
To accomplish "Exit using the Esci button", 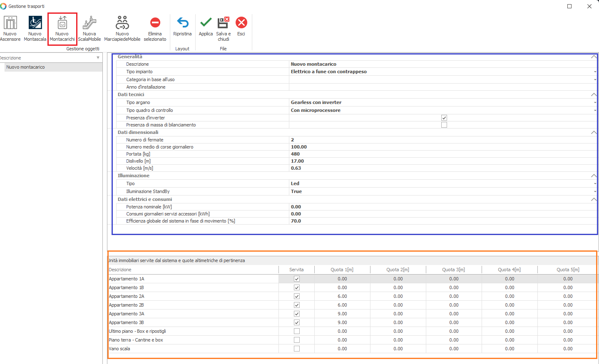I will (241, 23).
